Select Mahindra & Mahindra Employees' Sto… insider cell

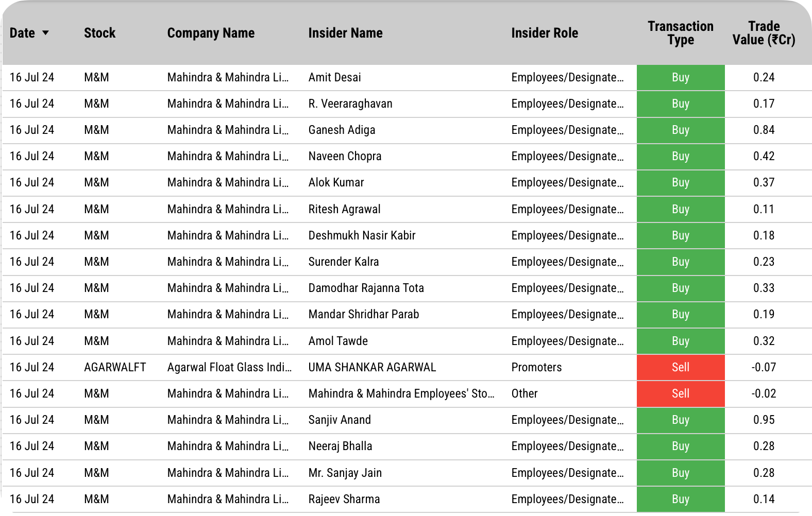(x=401, y=393)
